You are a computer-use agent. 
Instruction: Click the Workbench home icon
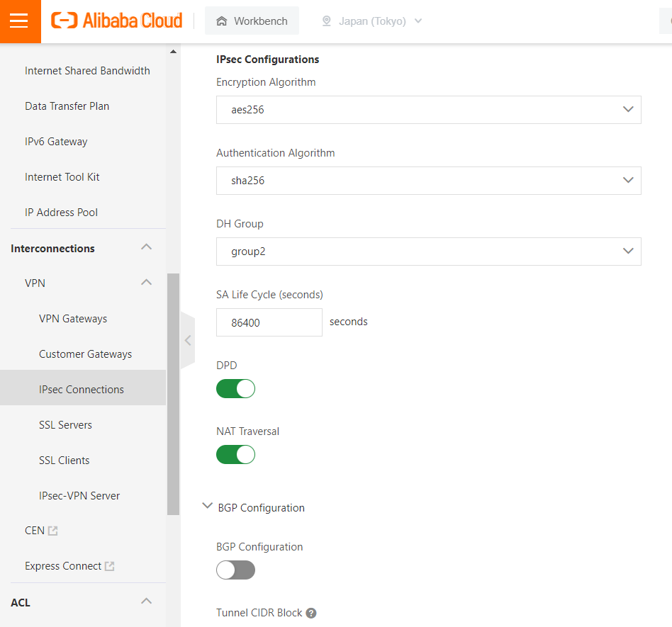click(x=222, y=21)
